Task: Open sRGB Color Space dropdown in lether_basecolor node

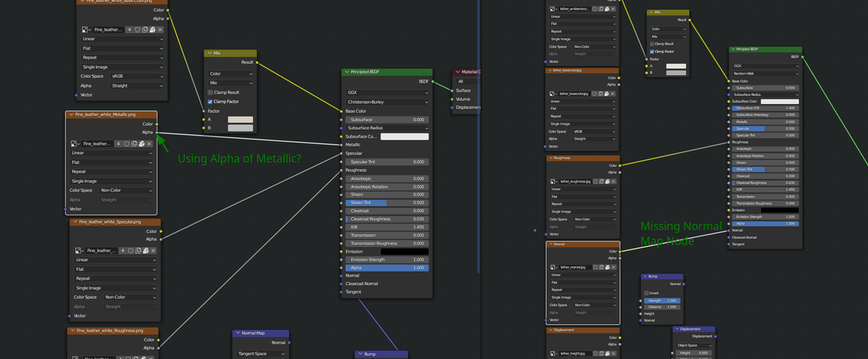Action: [x=594, y=131]
